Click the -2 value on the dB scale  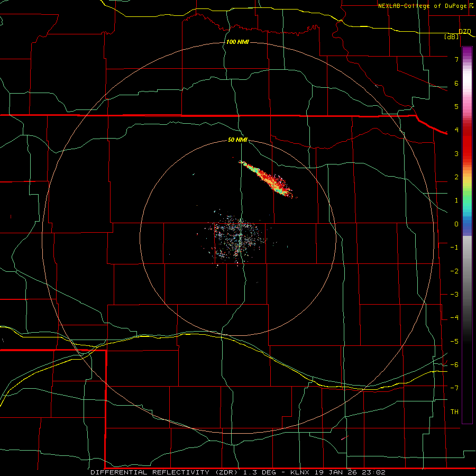coord(454,271)
